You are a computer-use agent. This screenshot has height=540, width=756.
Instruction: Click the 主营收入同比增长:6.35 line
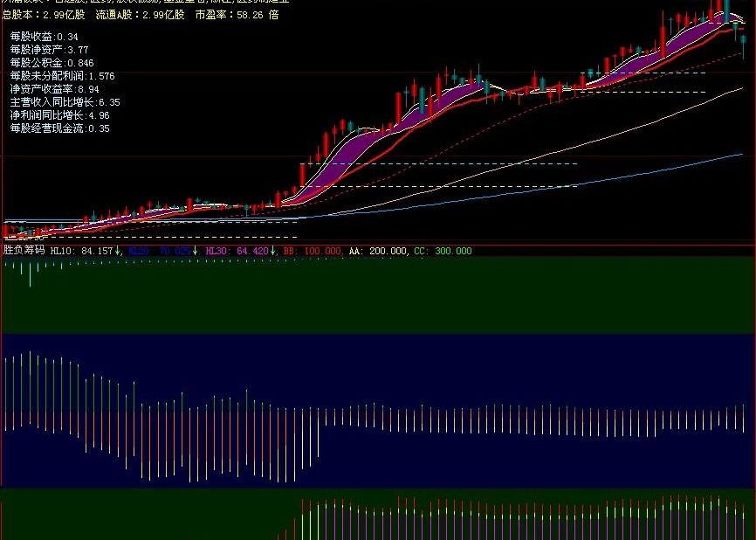point(65,102)
